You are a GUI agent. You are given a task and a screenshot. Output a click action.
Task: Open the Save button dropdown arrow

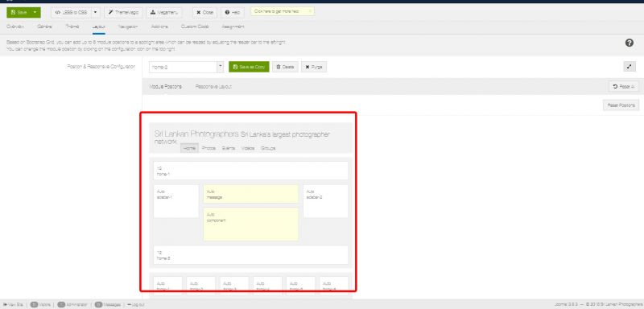[35, 12]
